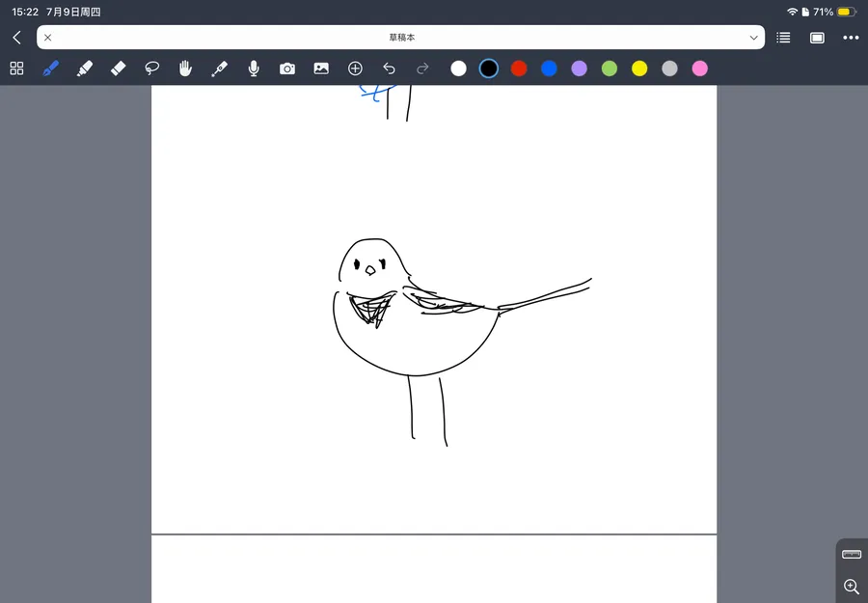This screenshot has height=603, width=868.
Task: Start audio recording with microphone icon
Action: coord(254,69)
